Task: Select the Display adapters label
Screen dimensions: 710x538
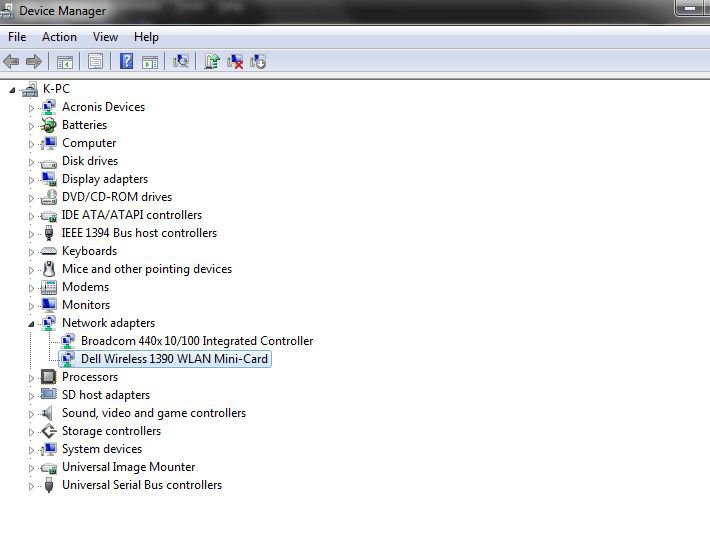Action: (x=105, y=179)
